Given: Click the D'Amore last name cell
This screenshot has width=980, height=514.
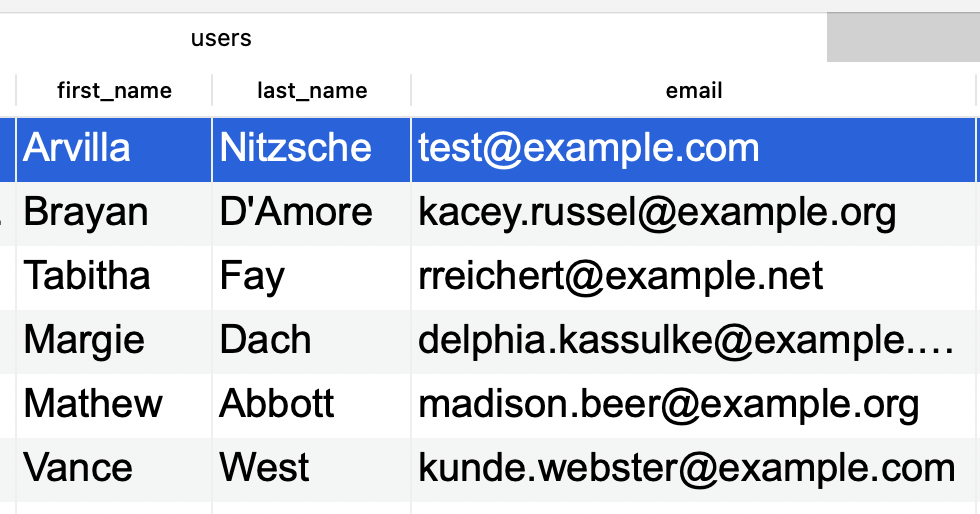Looking at the screenshot, I should [x=312, y=213].
